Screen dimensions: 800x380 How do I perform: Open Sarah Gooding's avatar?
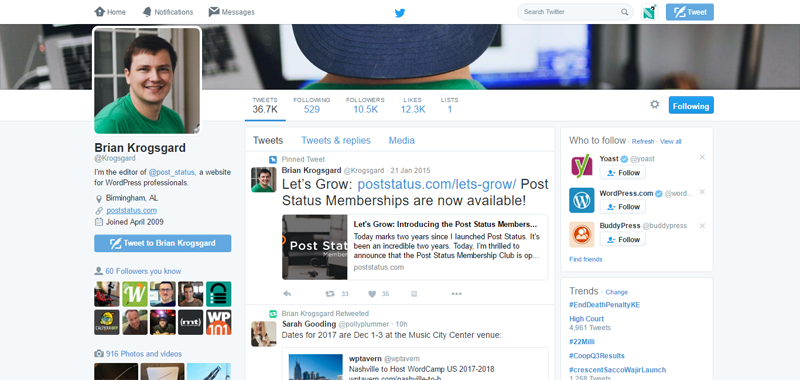pyautogui.click(x=264, y=334)
